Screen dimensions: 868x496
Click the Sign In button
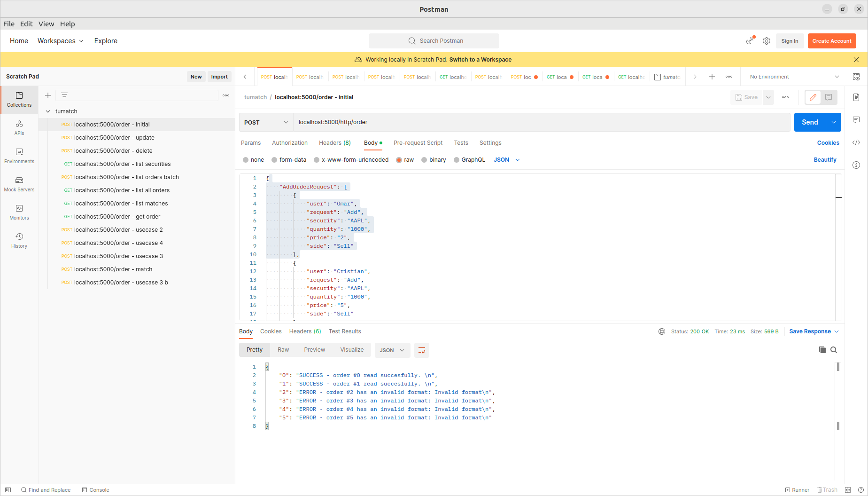tap(790, 41)
